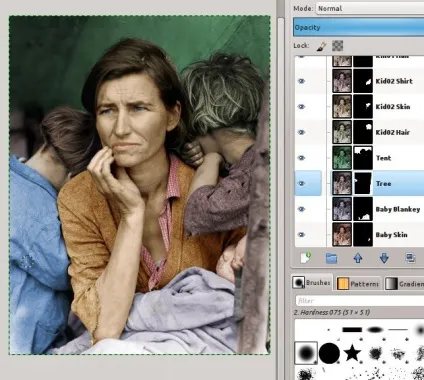
Task: Click the Tent layer mask thumbnail
Action: (363, 158)
